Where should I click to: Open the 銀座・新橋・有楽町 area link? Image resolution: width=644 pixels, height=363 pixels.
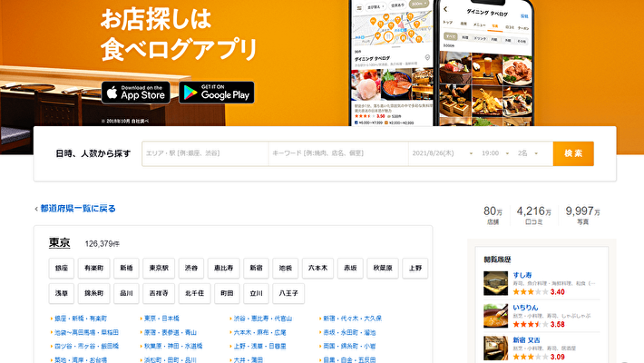pos(81,319)
